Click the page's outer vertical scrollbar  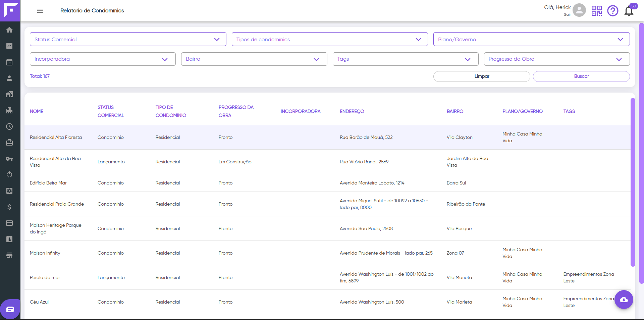tap(642, 153)
